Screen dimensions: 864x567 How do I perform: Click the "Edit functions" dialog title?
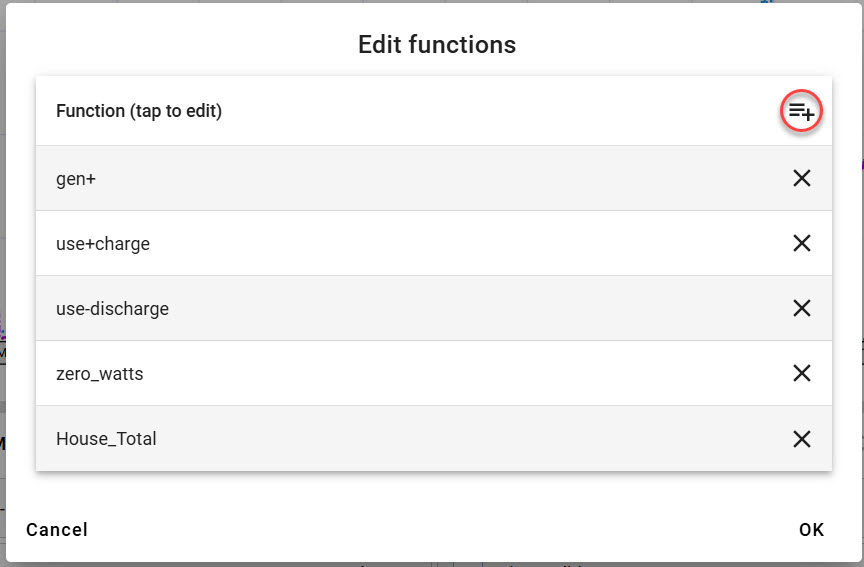click(x=437, y=45)
